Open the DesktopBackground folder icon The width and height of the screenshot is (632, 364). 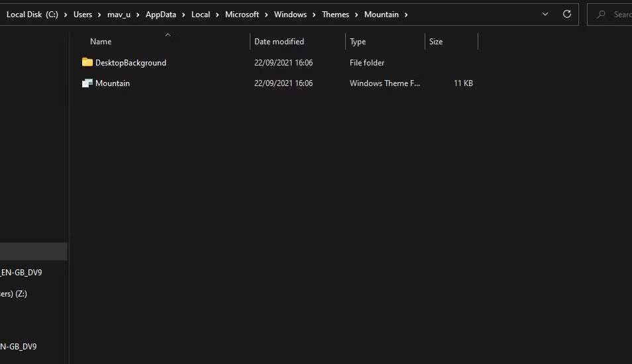(87, 62)
